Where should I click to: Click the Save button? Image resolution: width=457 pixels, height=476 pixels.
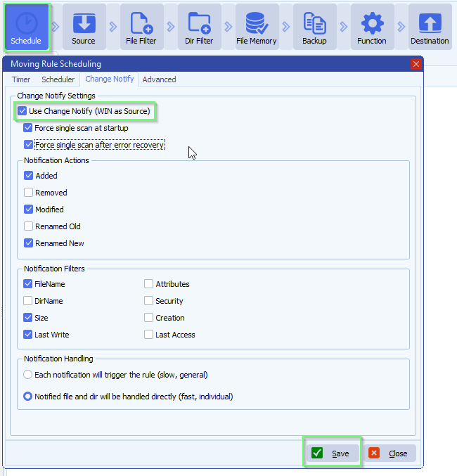coord(333,454)
